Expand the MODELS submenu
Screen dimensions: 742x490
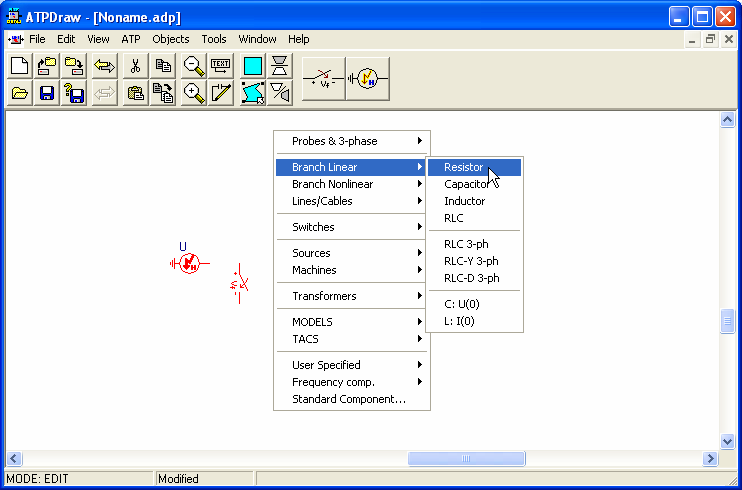pos(352,322)
